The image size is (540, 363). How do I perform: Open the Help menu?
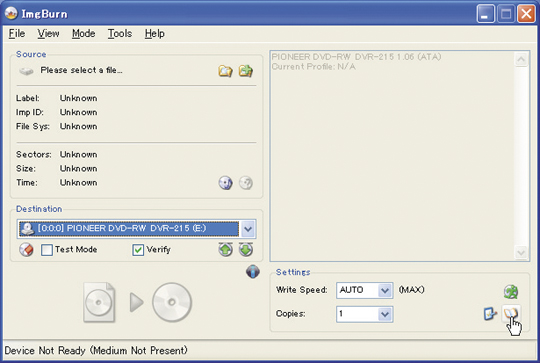[x=154, y=33]
